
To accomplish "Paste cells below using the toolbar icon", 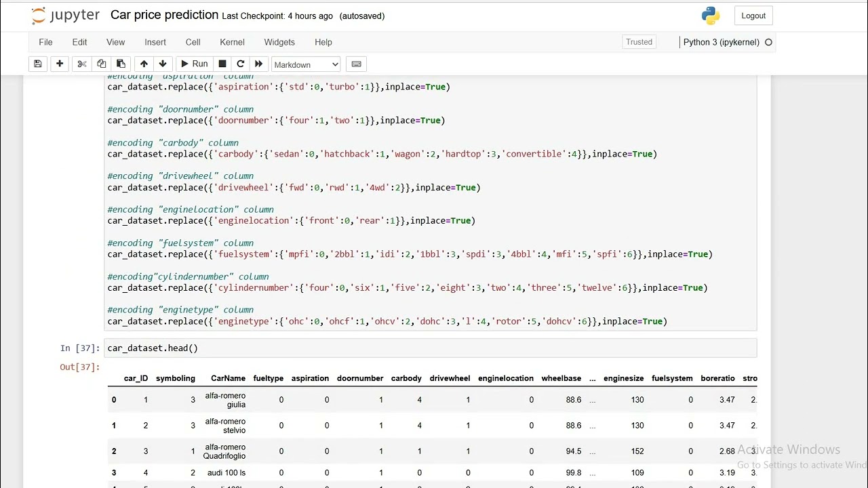I will (121, 64).
